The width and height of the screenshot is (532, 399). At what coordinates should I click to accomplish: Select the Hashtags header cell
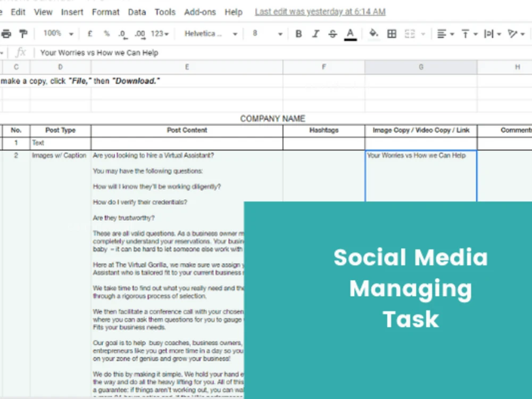point(323,130)
